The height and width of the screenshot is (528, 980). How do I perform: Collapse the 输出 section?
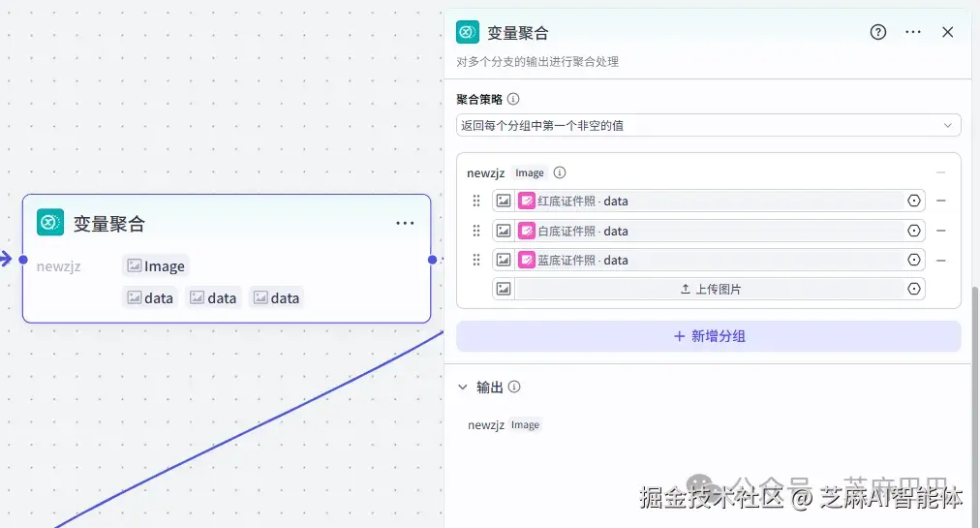(x=463, y=387)
